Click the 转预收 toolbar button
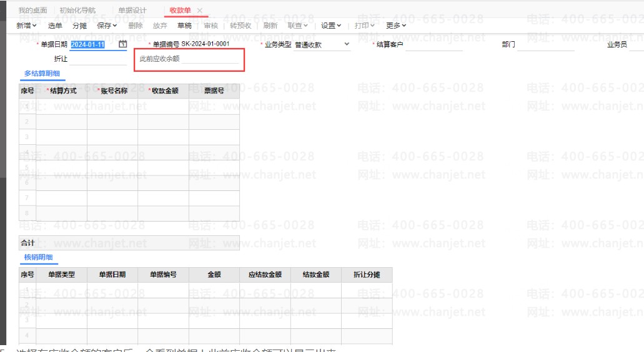644x352 pixels. click(x=240, y=26)
